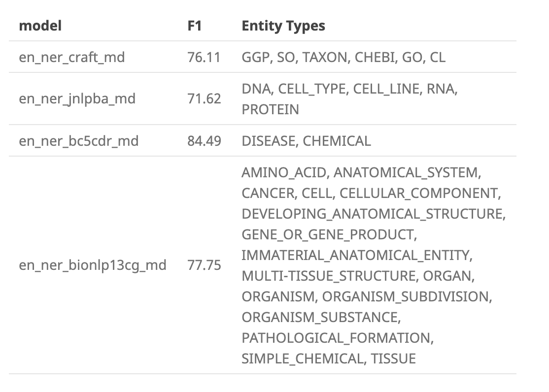This screenshot has width=549, height=392.
Task: Click the 84.49 F1 score
Action: (x=204, y=141)
